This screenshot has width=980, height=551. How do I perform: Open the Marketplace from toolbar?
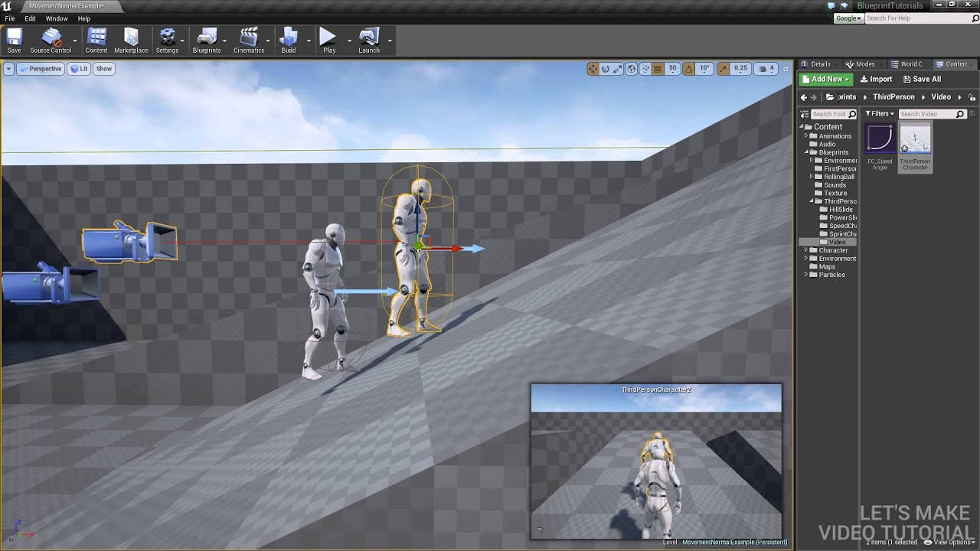[131, 40]
